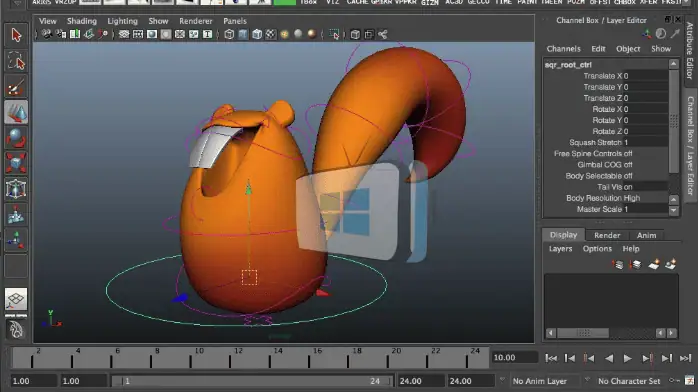The width and height of the screenshot is (698, 392).
Task: Click the Image Plane icon
Action: (x=89, y=34)
